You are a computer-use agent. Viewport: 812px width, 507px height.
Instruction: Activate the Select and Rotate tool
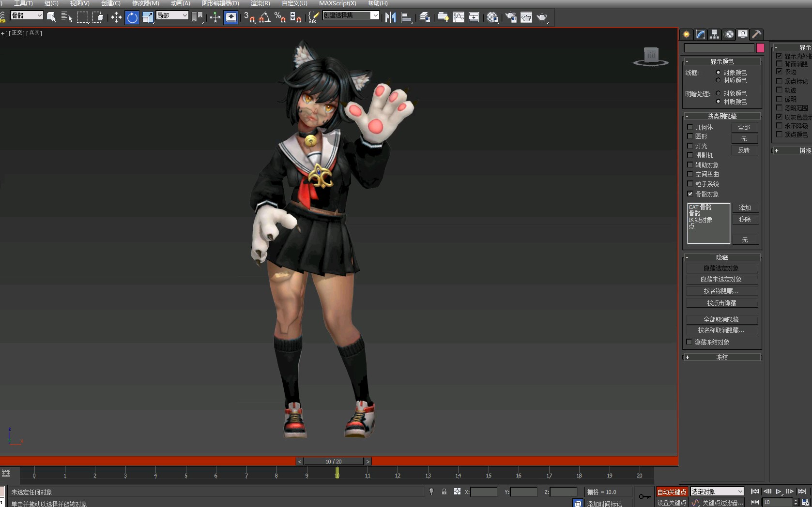click(132, 17)
